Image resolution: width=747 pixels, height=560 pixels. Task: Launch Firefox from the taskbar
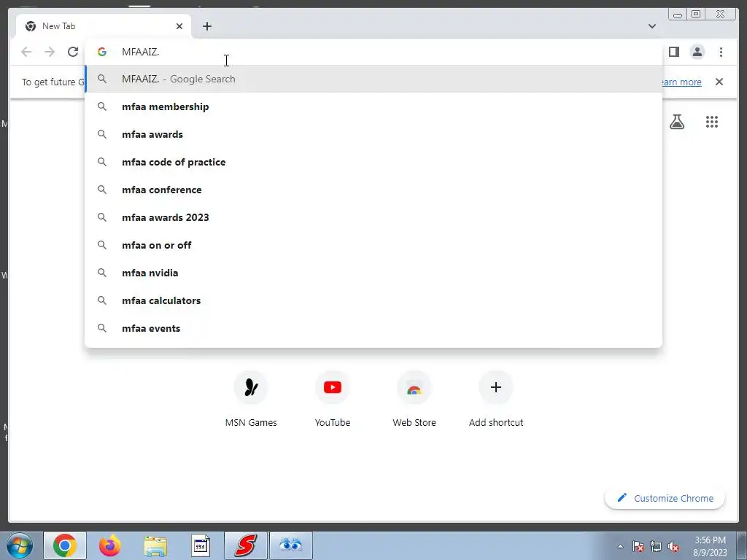[x=110, y=545]
